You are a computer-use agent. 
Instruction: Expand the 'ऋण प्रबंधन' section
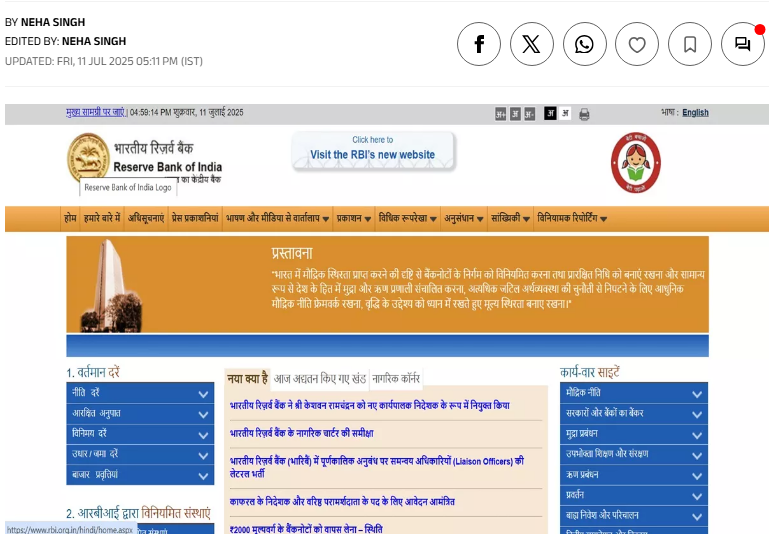(634, 474)
